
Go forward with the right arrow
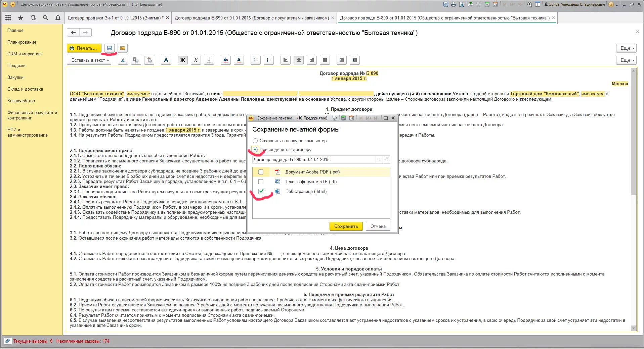click(x=85, y=32)
